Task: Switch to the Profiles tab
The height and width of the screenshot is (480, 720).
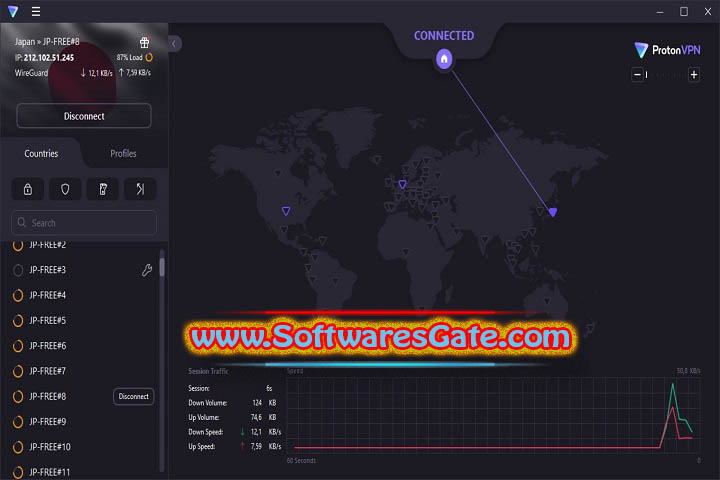Action: coord(123,153)
